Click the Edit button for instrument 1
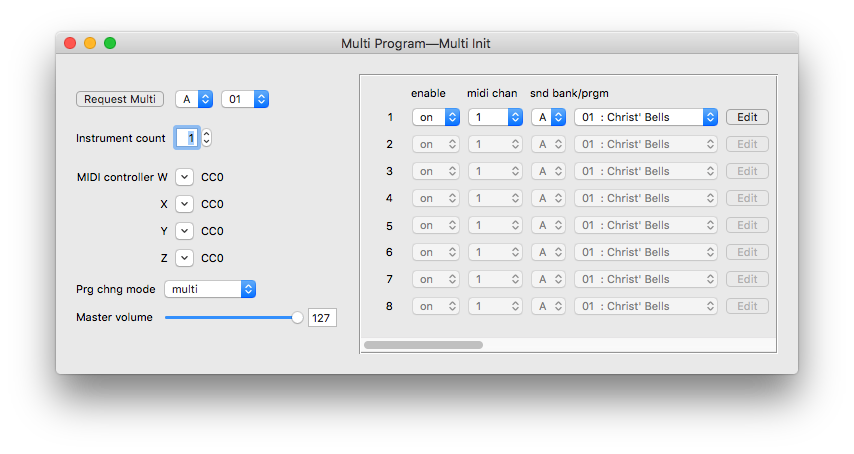This screenshot has width=854, height=454. click(747, 117)
